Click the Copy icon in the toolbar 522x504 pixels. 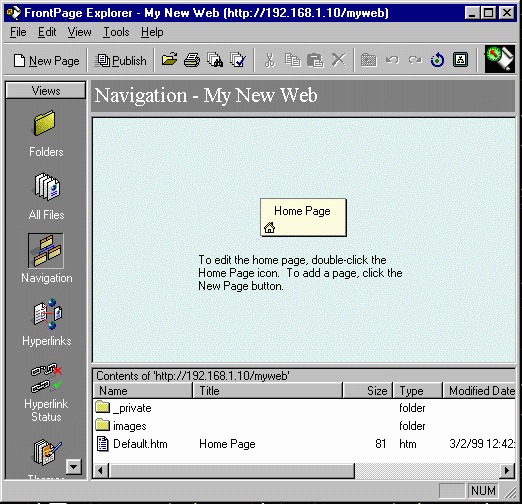pyautogui.click(x=292, y=60)
